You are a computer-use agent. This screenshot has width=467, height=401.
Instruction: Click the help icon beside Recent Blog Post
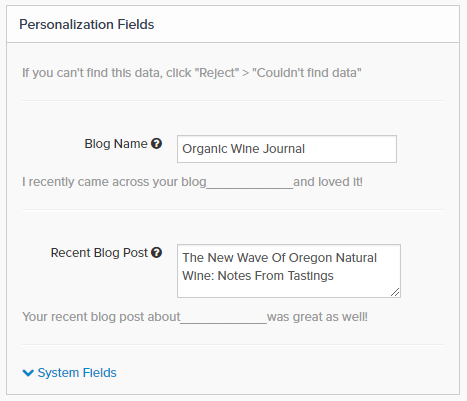(x=156, y=253)
